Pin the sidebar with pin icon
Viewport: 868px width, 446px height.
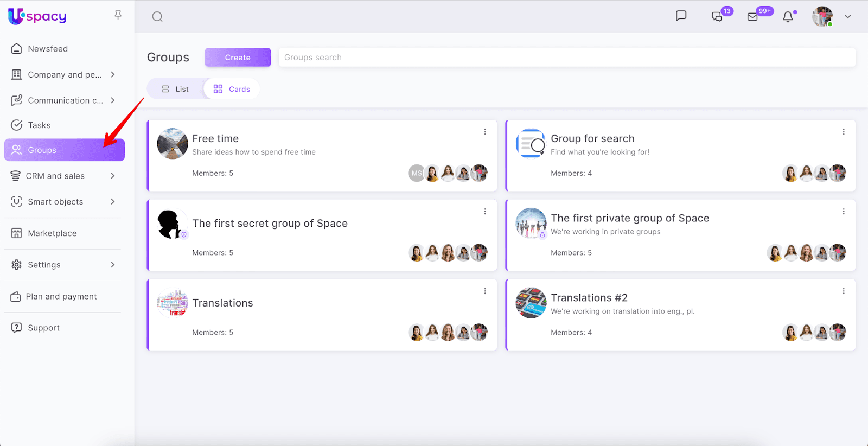pos(118,15)
